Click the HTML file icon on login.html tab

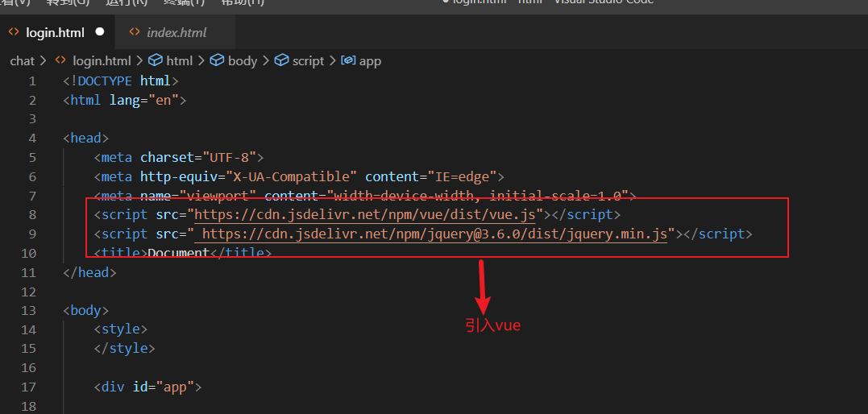click(14, 32)
